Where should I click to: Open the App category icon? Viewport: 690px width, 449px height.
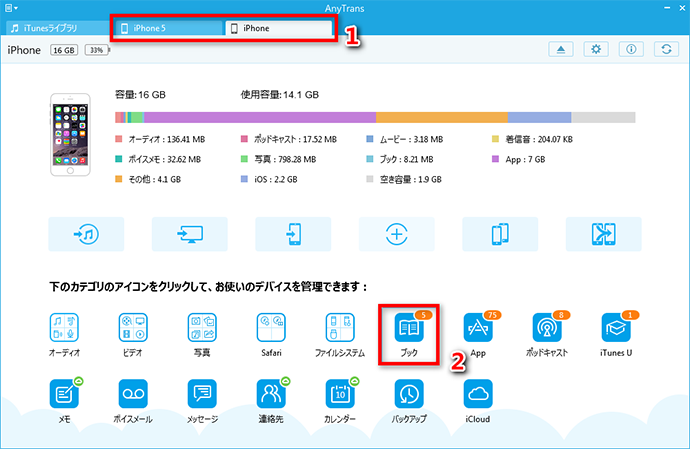click(x=478, y=328)
